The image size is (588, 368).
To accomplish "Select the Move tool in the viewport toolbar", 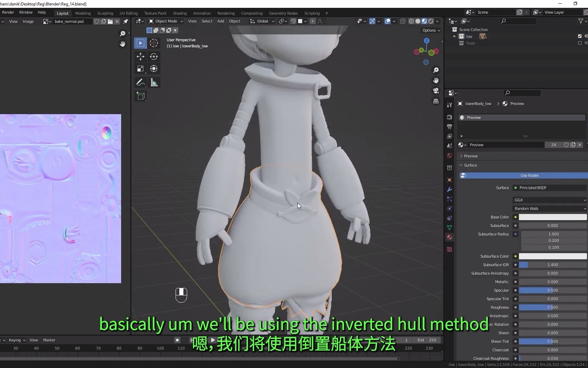I will pos(140,57).
